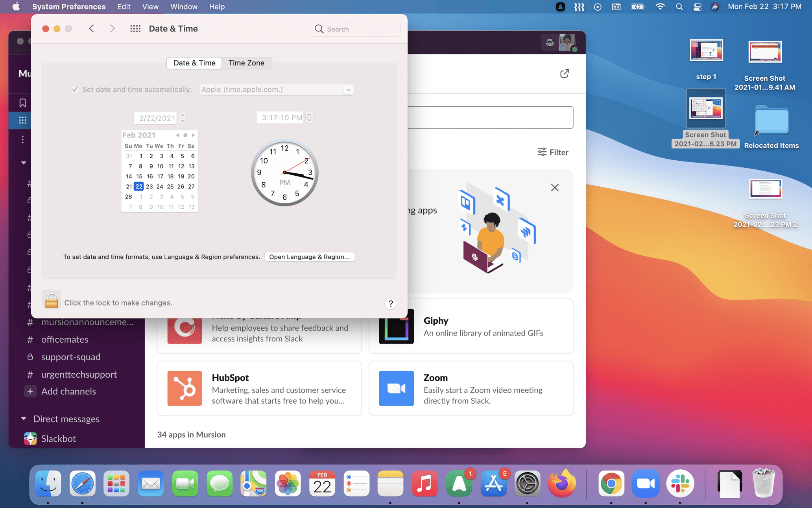Click the lock to make changes

click(x=51, y=300)
